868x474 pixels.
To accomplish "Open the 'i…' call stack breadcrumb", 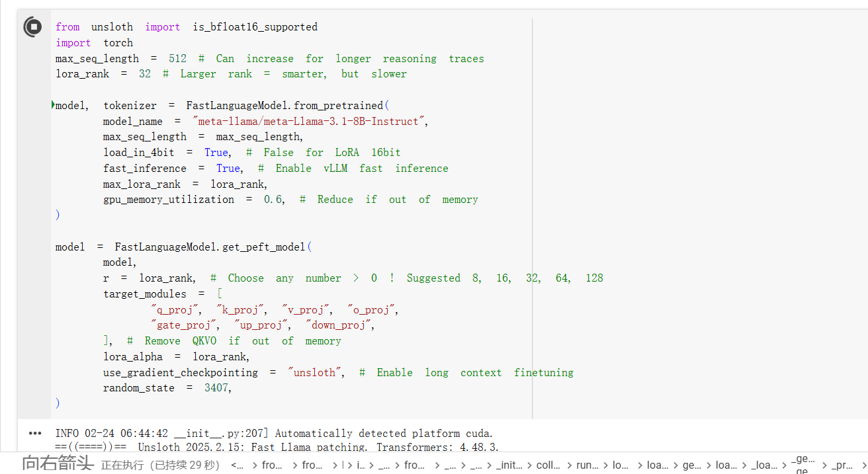I will click(361, 465).
